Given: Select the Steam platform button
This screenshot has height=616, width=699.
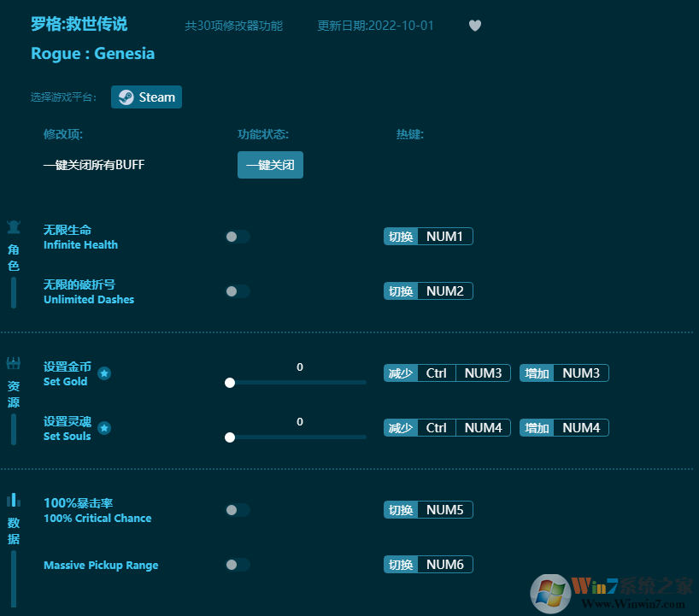Looking at the screenshot, I should point(146,97).
